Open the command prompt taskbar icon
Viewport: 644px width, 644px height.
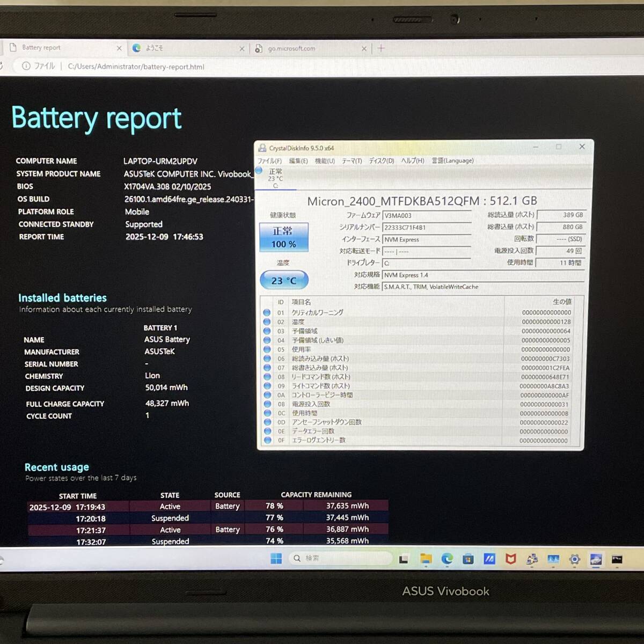pos(617,559)
